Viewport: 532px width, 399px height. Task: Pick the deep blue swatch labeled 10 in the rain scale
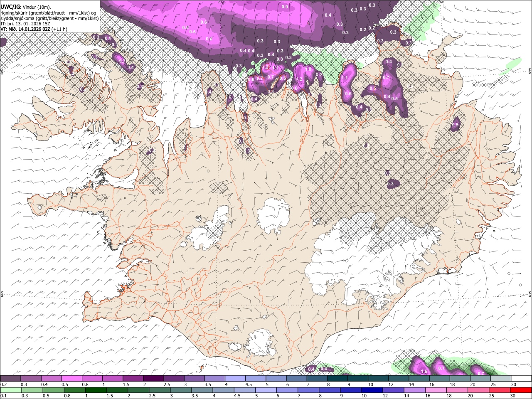[372, 390]
